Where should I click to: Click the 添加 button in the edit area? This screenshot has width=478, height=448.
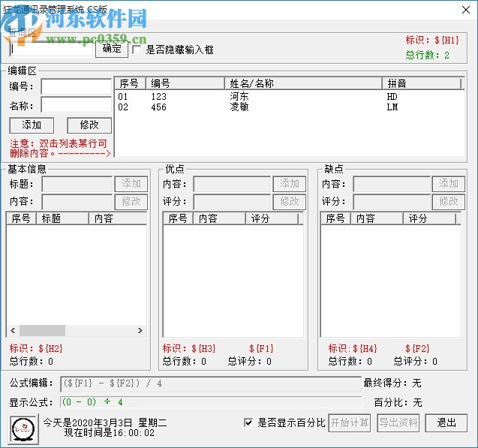coord(32,125)
